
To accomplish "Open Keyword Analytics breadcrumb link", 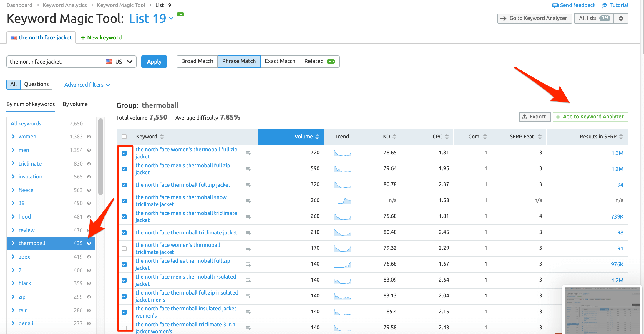I will (65, 5).
